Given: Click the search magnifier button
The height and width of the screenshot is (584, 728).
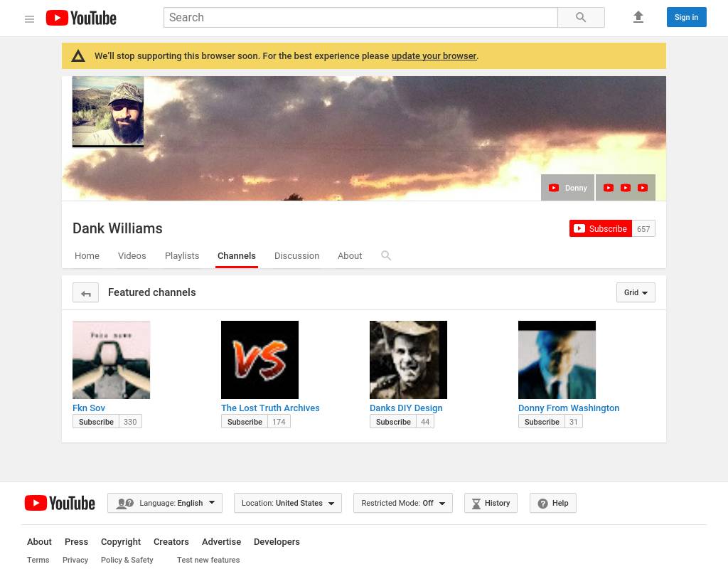Looking at the screenshot, I should [x=581, y=18].
